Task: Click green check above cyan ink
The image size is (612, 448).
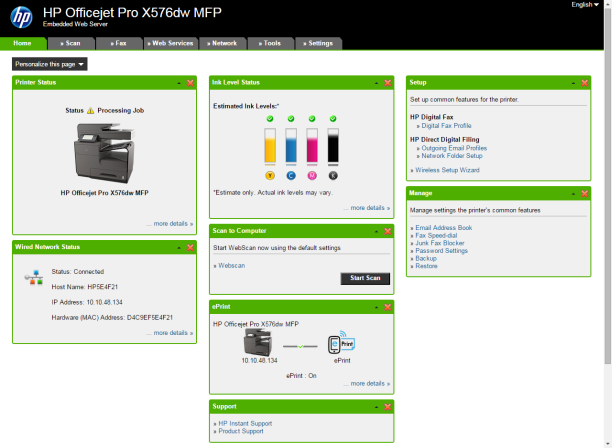Action: point(291,119)
